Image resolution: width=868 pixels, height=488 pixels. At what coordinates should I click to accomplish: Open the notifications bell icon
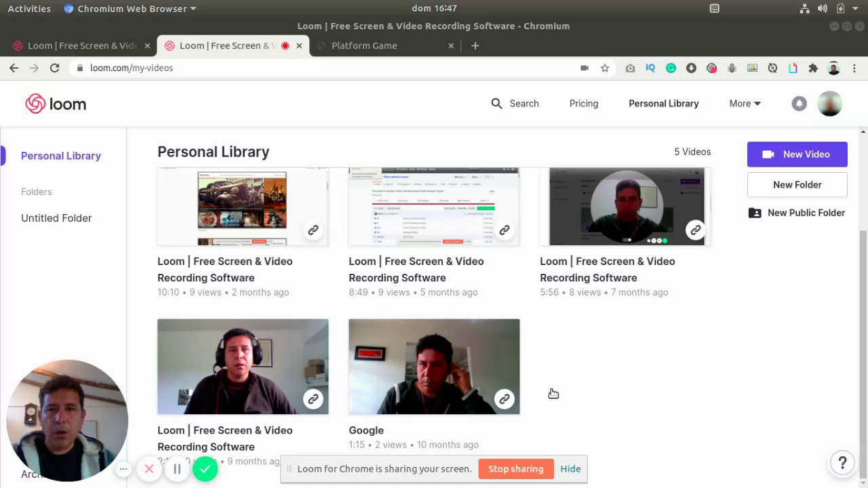tap(799, 104)
